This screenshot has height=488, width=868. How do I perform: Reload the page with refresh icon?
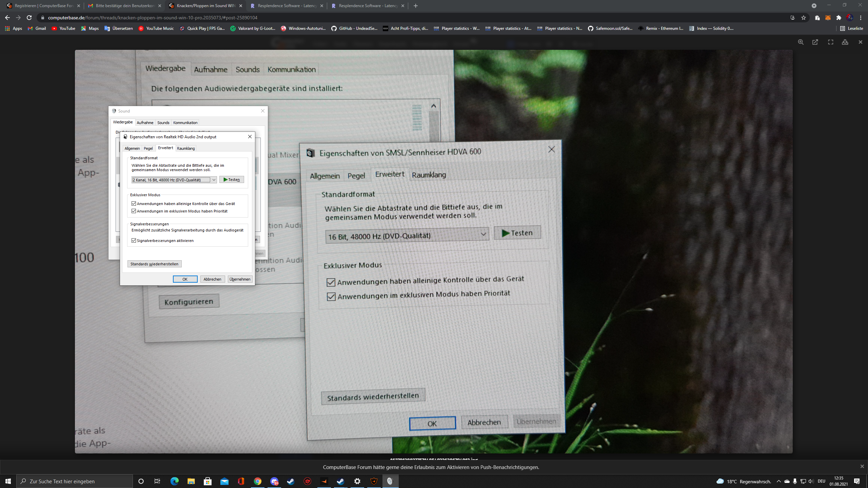(x=29, y=18)
